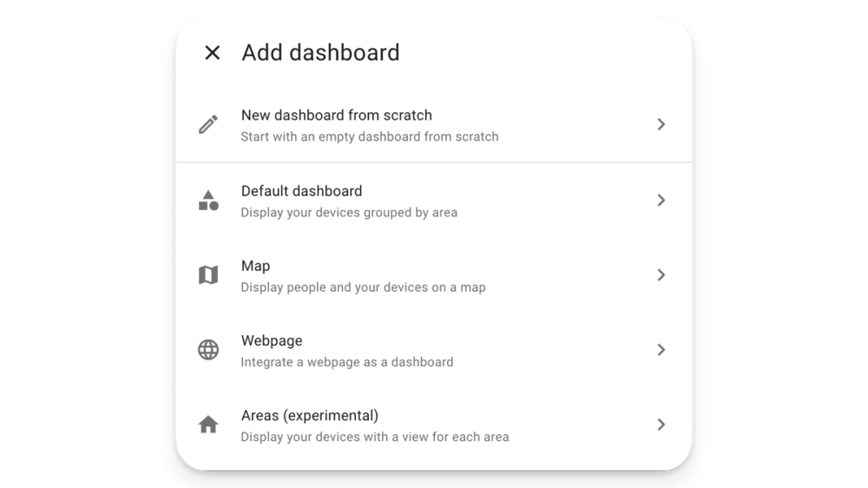Open the Areas (experimental) chevron arrow
This screenshot has width=868, height=488.
point(661,425)
